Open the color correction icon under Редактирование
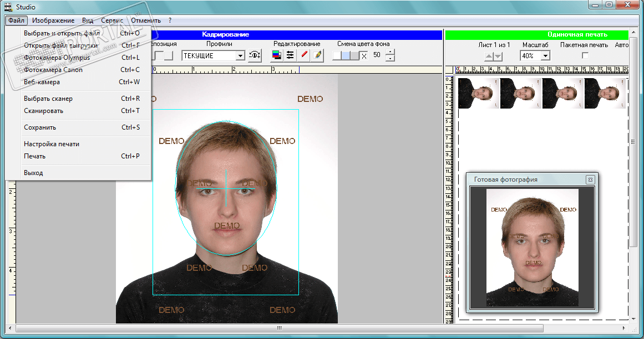Image resolution: width=644 pixels, height=339 pixels. click(276, 55)
